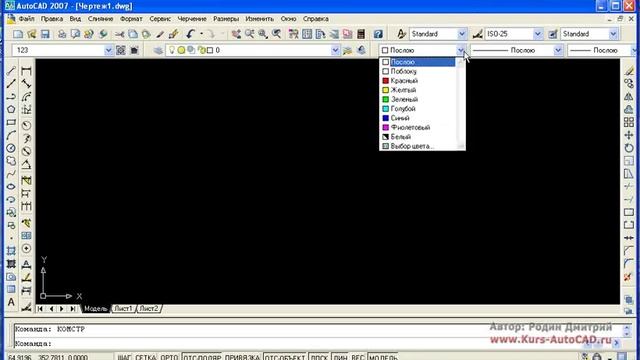Screen dimensions: 640x360
Task: Click the Zoom Previous icon
Action: 276,34
